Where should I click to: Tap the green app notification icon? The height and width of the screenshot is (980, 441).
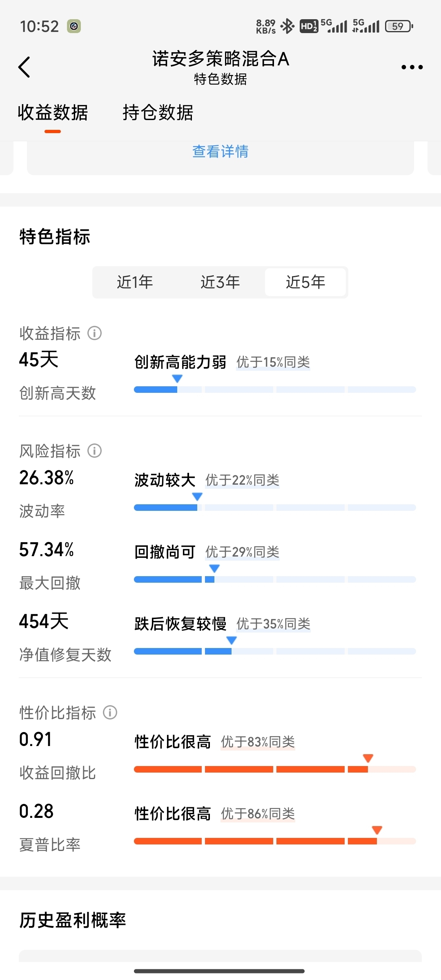coord(74,26)
